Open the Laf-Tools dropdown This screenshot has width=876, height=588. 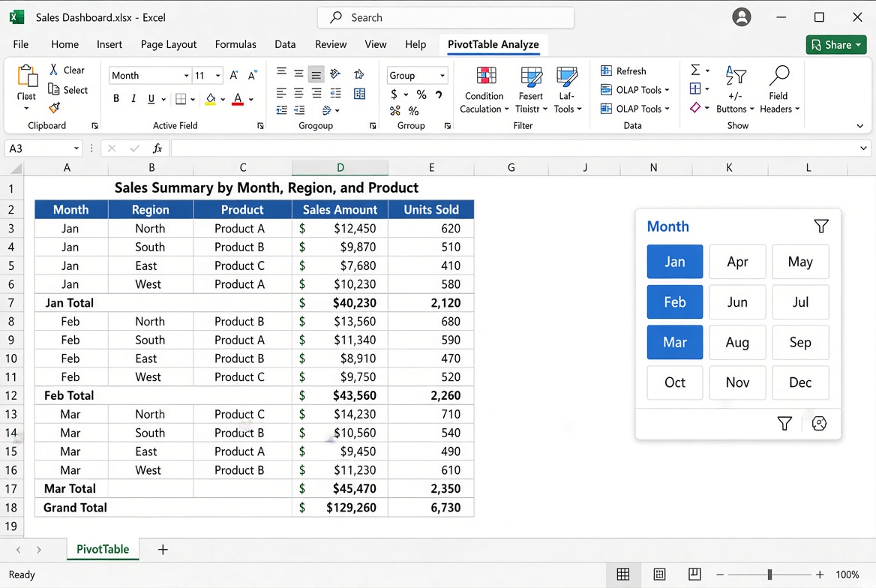568,109
